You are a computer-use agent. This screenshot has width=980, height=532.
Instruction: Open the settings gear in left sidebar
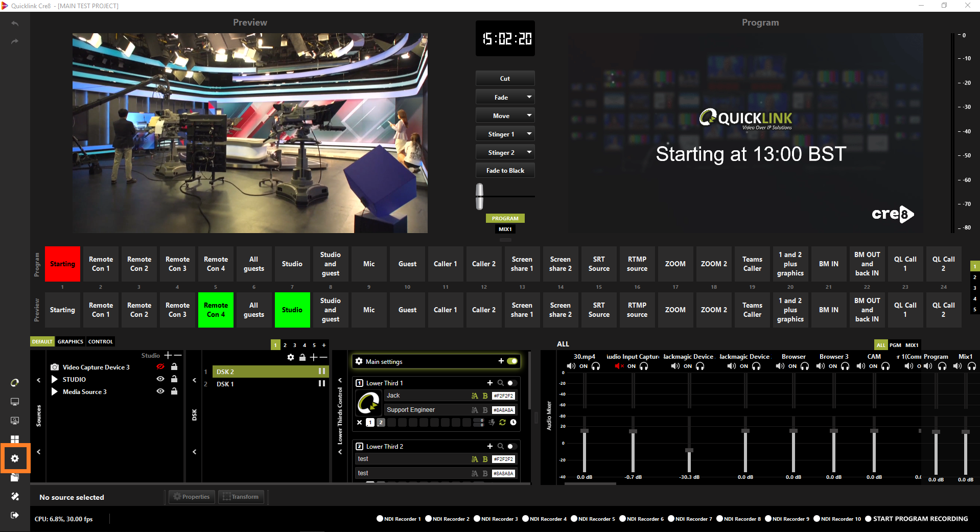tap(15, 458)
